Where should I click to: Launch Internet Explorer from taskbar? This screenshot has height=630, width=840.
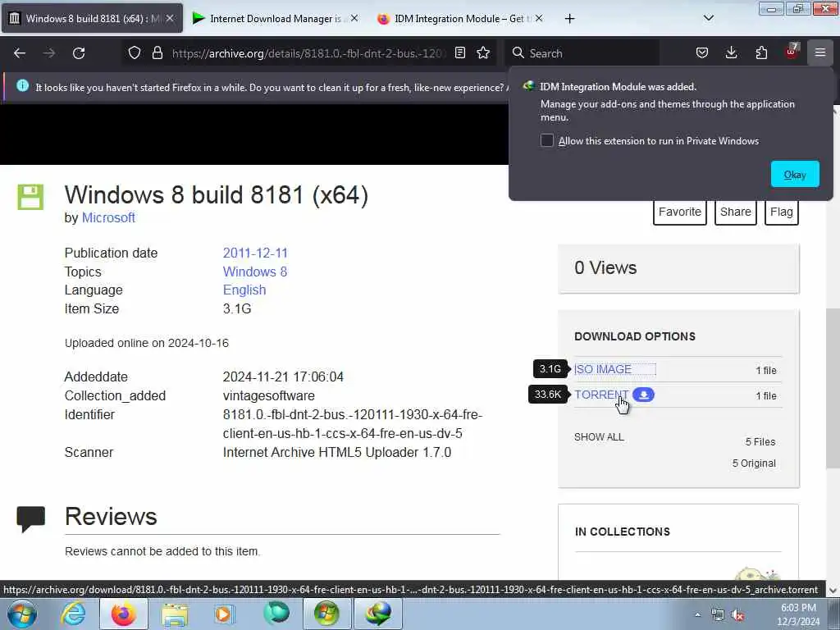[x=73, y=614]
